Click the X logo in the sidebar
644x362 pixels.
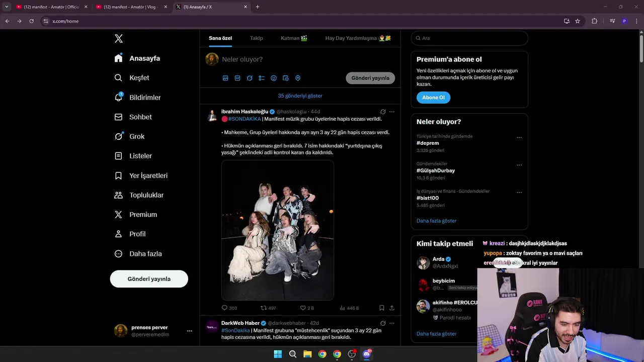119,39
